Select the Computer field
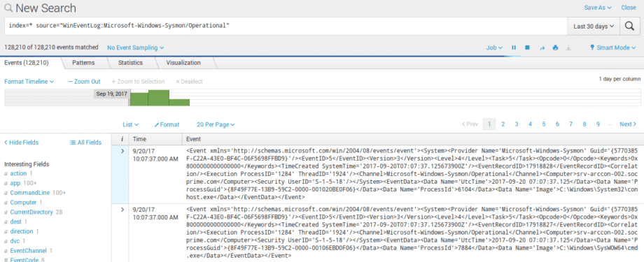This screenshot has width=644, height=262. click(23, 203)
